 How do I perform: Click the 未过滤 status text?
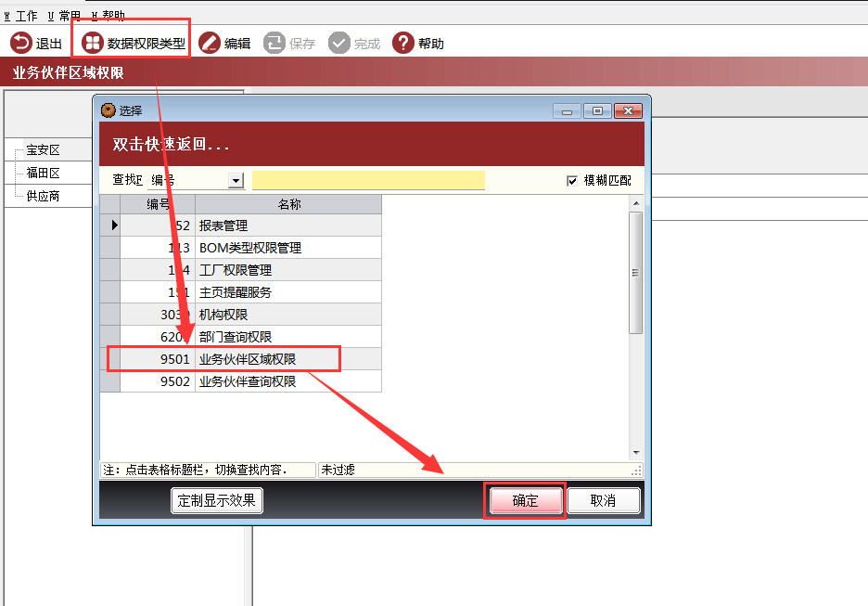(338, 470)
